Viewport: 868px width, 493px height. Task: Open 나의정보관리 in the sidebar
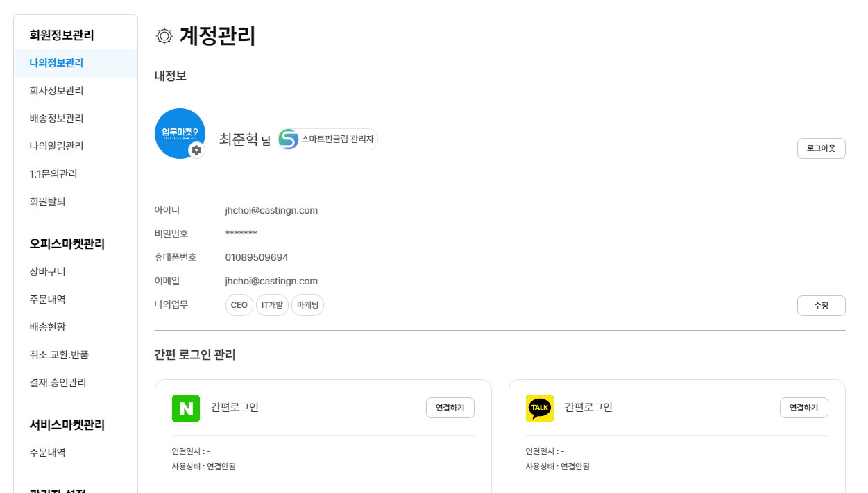tap(56, 63)
